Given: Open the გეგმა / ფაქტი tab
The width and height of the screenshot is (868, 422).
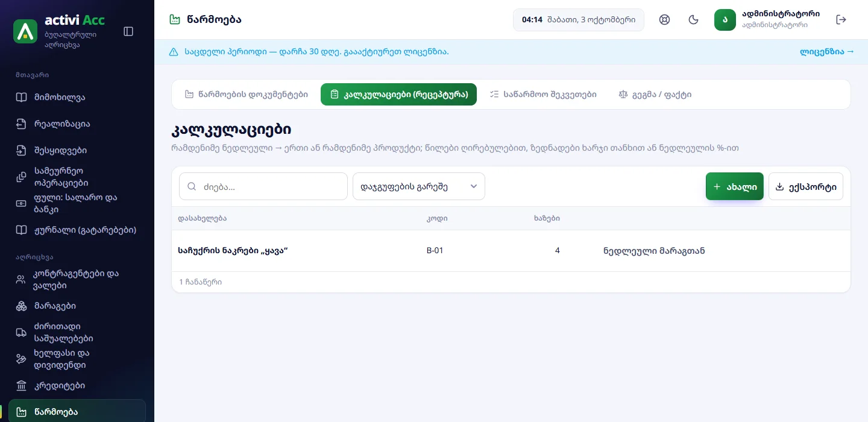Looking at the screenshot, I should pyautogui.click(x=655, y=95).
